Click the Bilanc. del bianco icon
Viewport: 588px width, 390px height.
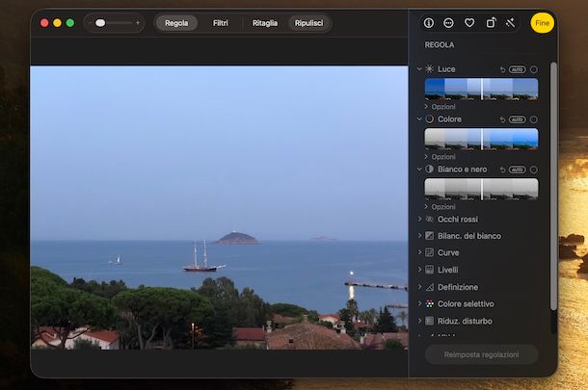tap(429, 236)
